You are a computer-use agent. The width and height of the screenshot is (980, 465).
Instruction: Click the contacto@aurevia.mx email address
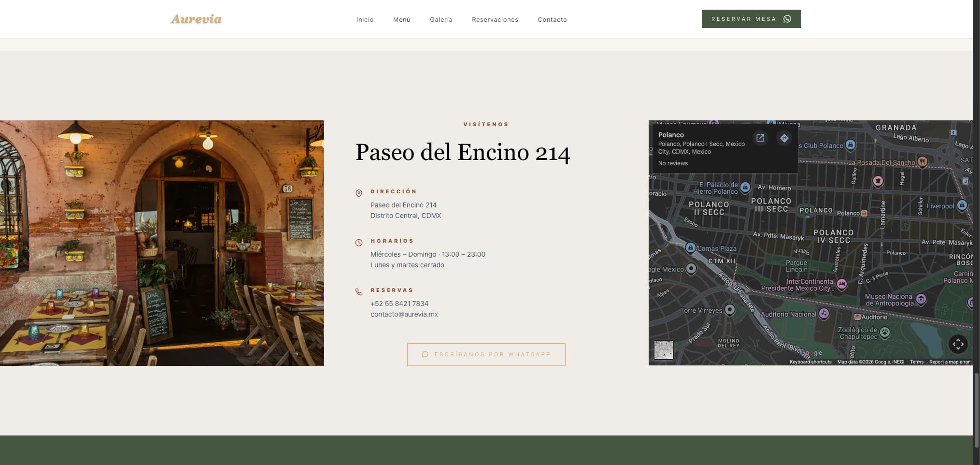(404, 314)
